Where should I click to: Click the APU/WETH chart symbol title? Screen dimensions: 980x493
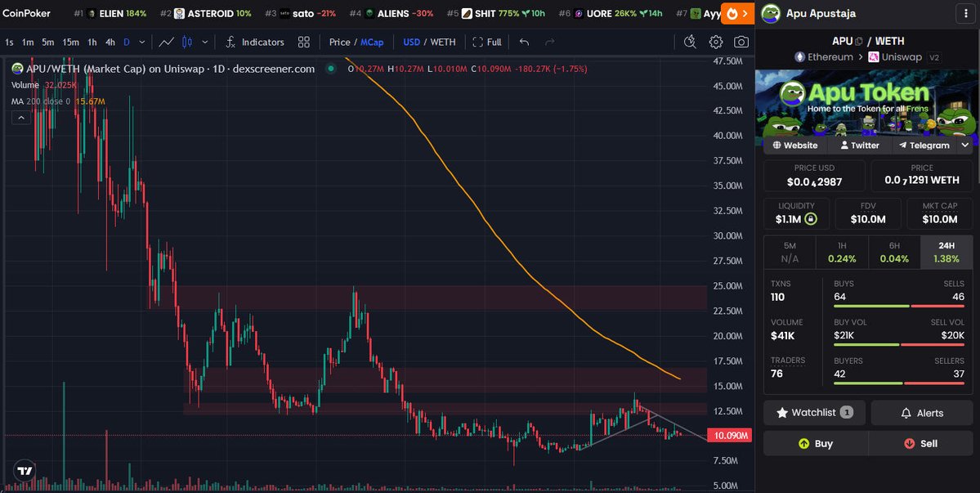click(x=170, y=69)
